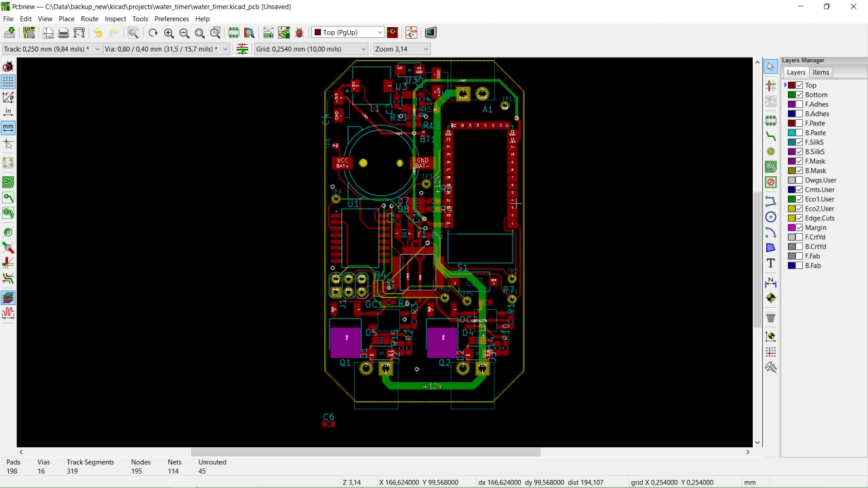Select Delete items trash tool
The width and height of the screenshot is (868, 488).
(770, 317)
